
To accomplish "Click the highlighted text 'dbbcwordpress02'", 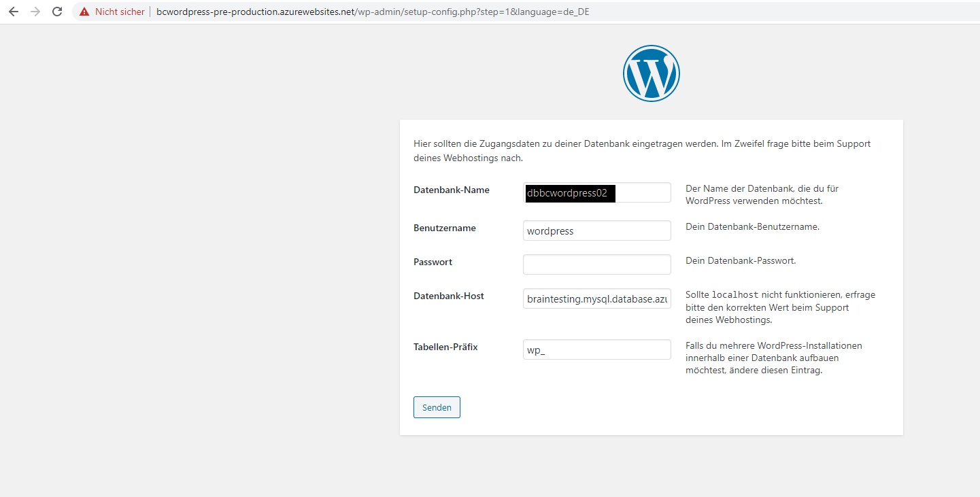I will [569, 193].
